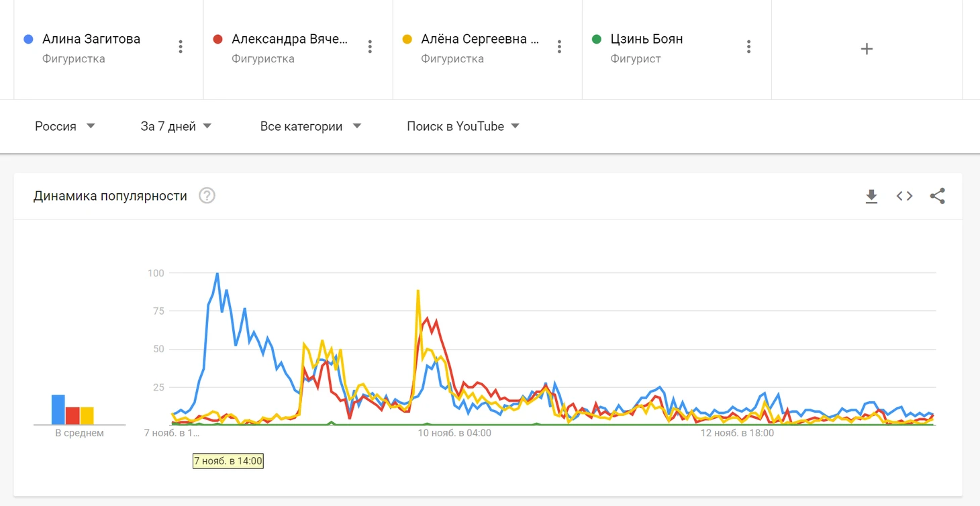Add a comparison term with the plus icon
The height and width of the screenshot is (506, 980).
(x=867, y=49)
